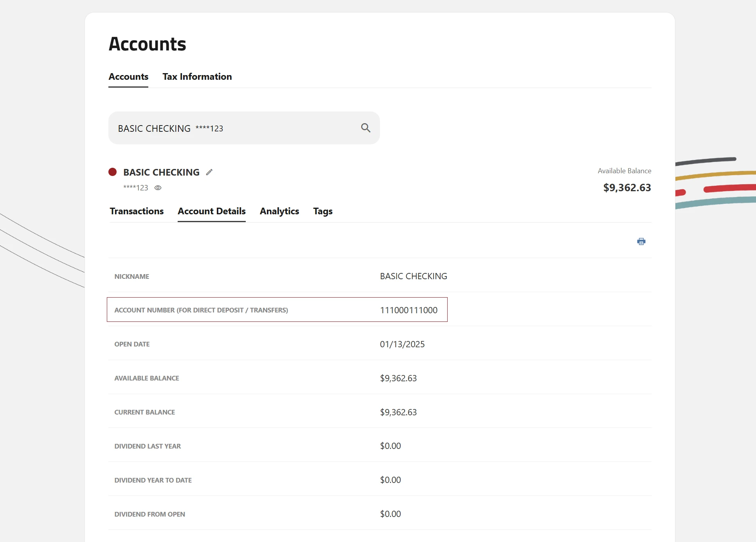Click the search magnifier icon
This screenshot has height=542, width=756.
[x=365, y=128]
